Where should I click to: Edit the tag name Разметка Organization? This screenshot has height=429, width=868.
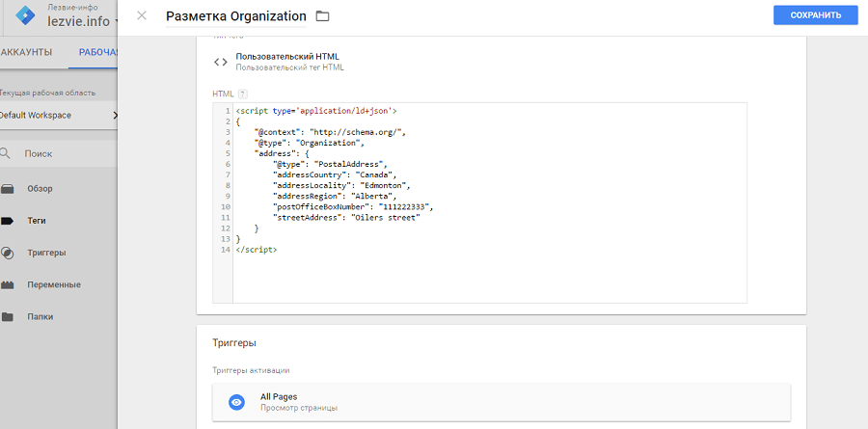[x=236, y=16]
